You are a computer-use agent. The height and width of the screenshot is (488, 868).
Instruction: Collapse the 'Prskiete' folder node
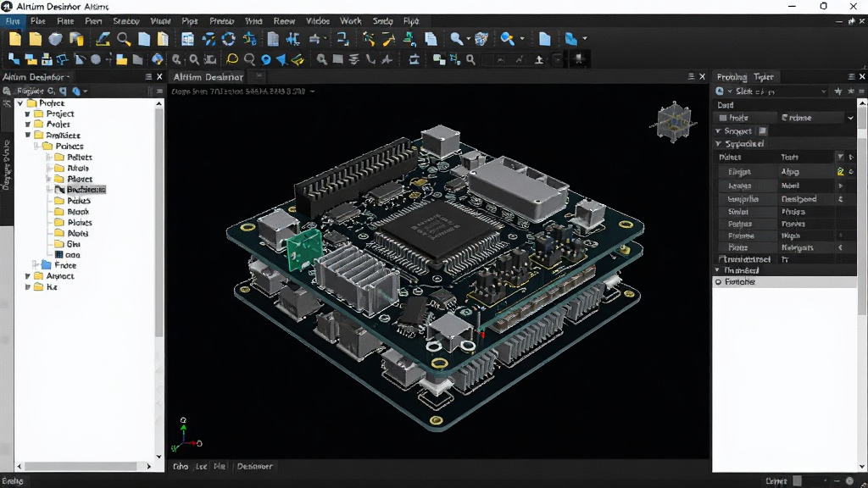click(x=28, y=135)
